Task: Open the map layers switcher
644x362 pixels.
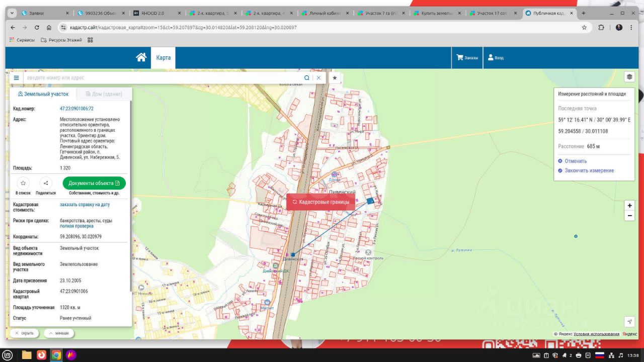Action: 629,77
